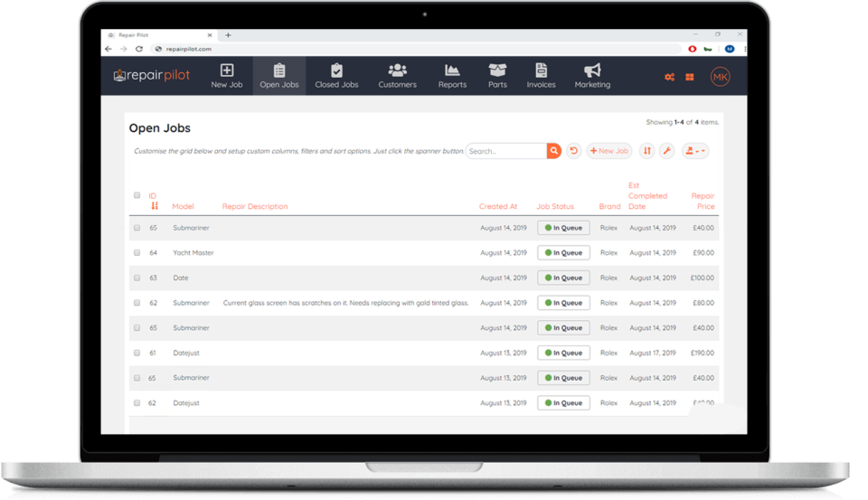Click the red Opera extension icon
The height and width of the screenshot is (500, 868).
(692, 49)
